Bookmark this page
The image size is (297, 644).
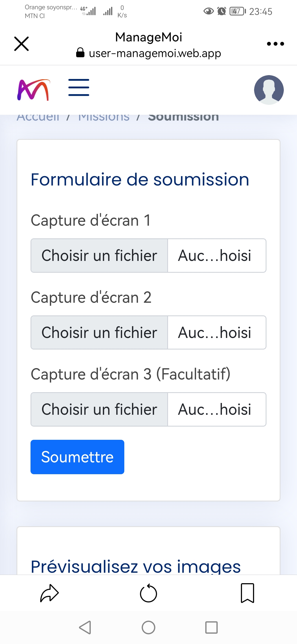[x=247, y=593]
